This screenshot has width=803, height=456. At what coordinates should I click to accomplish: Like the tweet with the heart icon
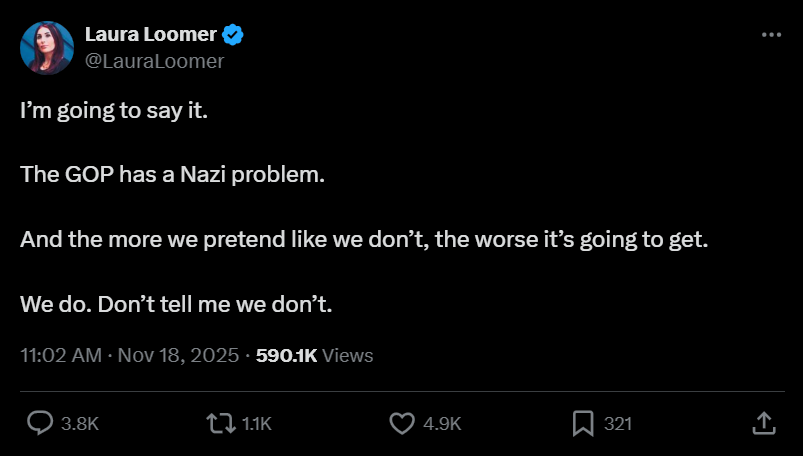[x=401, y=423]
